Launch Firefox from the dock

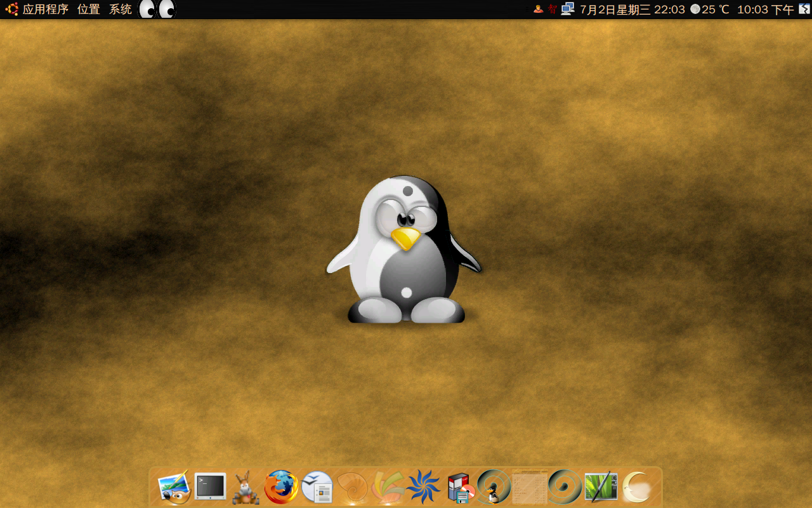[281, 487]
